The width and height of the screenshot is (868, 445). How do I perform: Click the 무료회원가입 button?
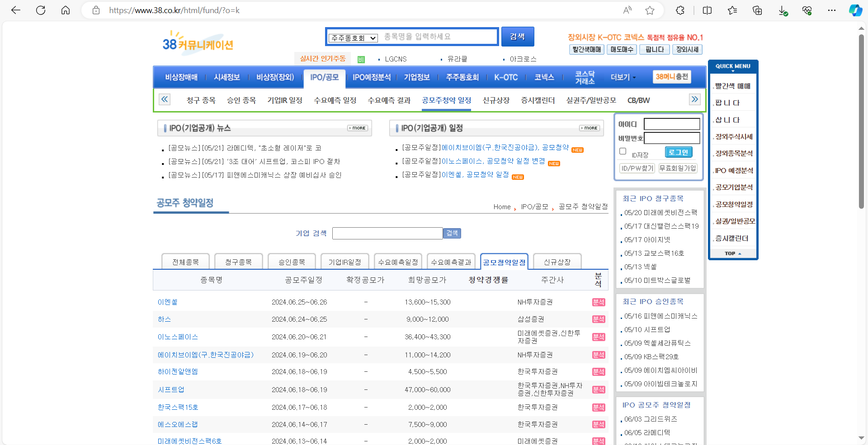[x=678, y=168]
